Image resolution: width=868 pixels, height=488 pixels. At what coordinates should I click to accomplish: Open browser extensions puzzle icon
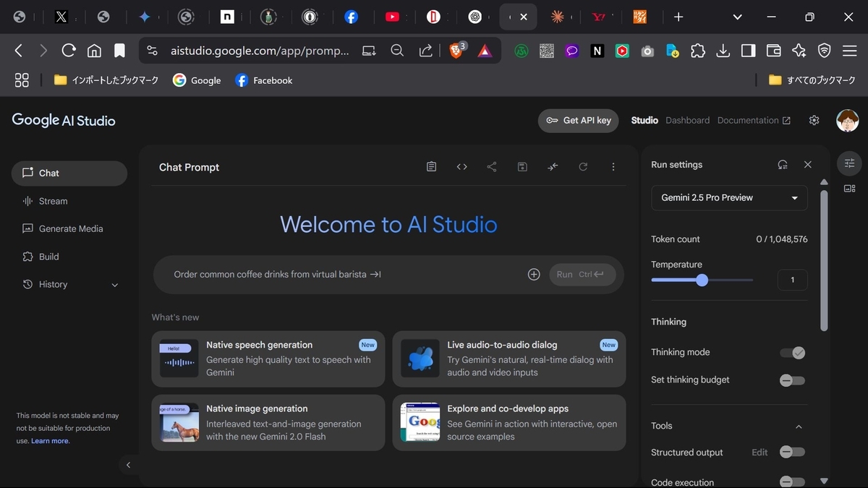[x=698, y=51]
